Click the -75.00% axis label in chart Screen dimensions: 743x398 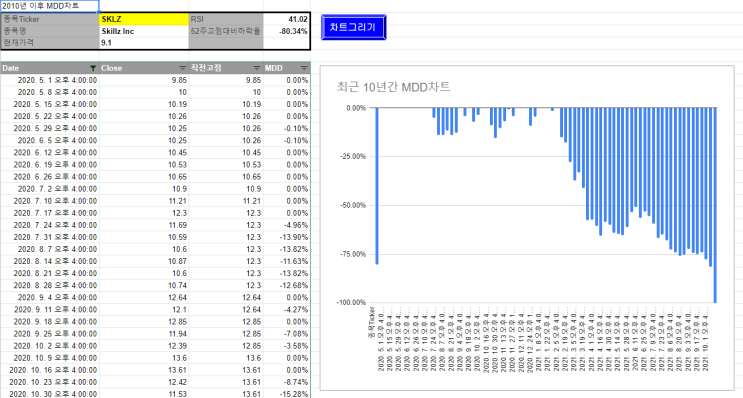click(x=353, y=254)
